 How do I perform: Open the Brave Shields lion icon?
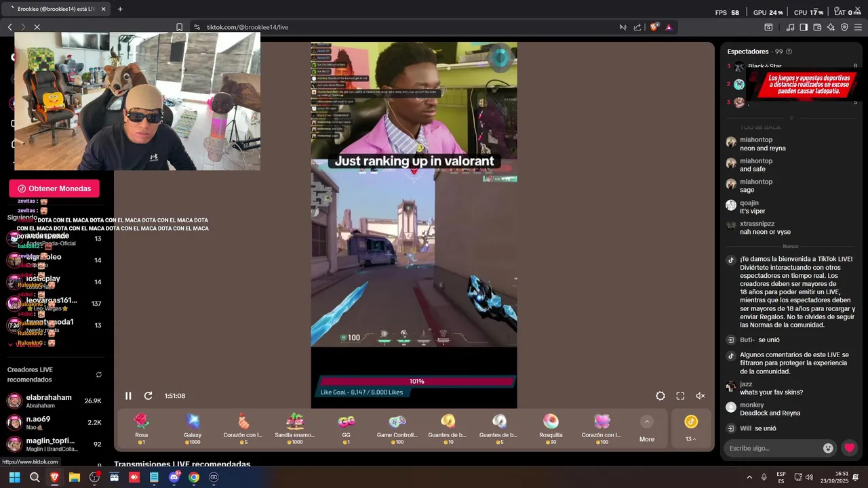(x=654, y=27)
